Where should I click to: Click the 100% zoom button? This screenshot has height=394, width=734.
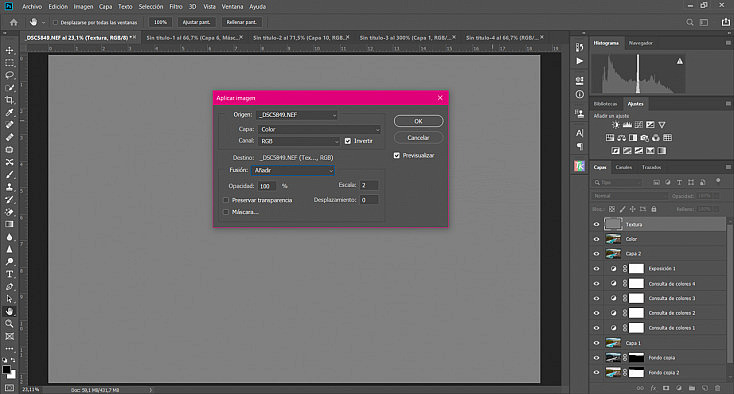pos(161,22)
